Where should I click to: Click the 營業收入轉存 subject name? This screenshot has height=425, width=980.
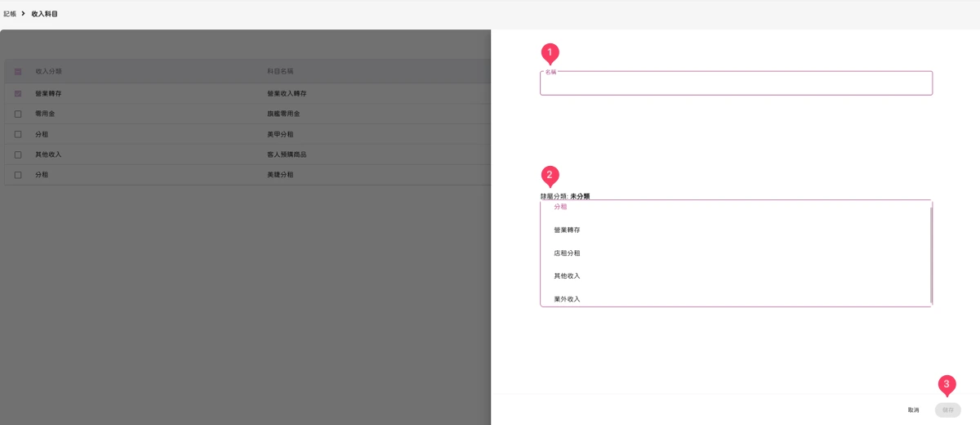[287, 94]
